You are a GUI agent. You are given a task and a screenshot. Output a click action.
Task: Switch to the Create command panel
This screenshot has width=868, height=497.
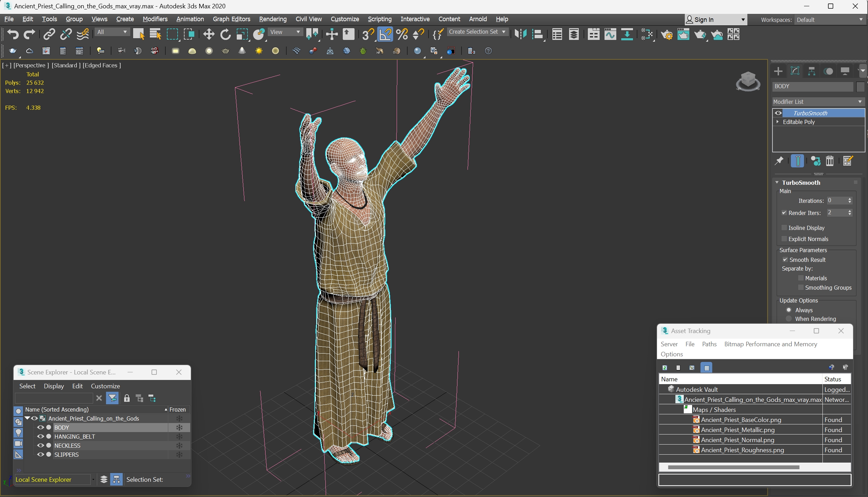click(778, 71)
